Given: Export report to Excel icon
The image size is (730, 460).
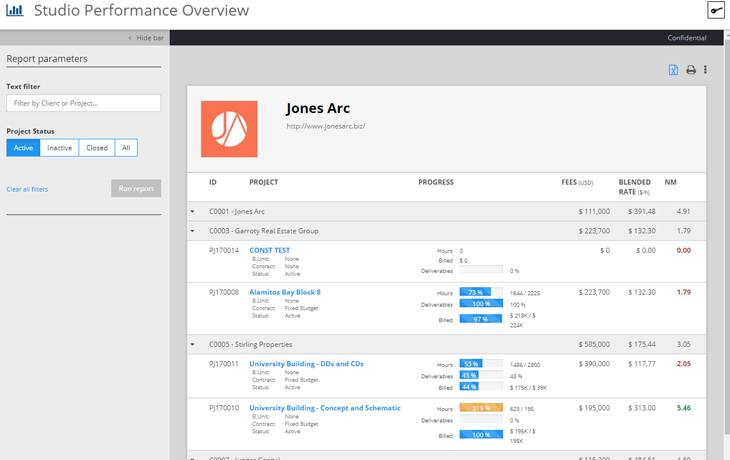Looking at the screenshot, I should pyautogui.click(x=673, y=70).
